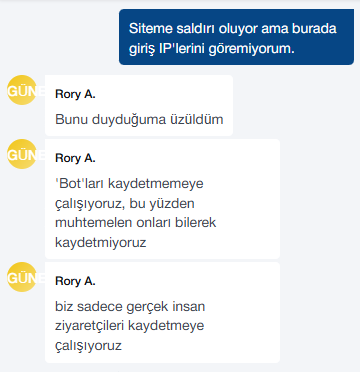The height and width of the screenshot is (372, 360).
Task: Select the word "kaydetmiyoruz"
Action: coord(101,243)
